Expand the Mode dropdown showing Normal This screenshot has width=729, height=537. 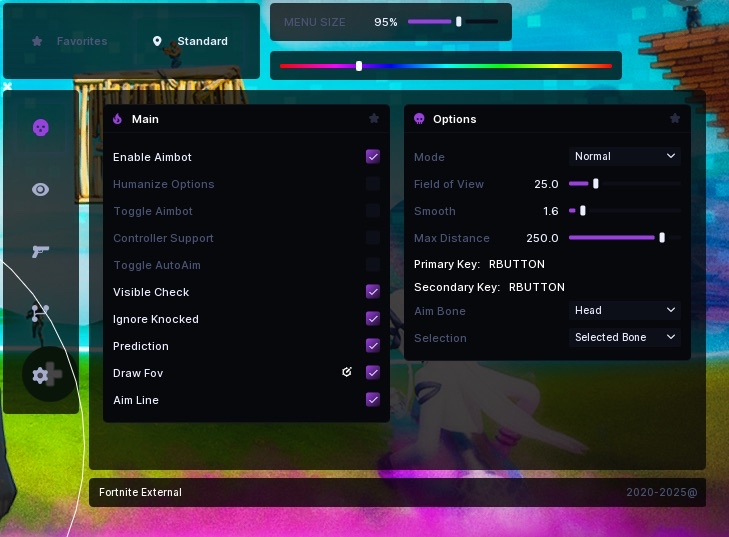(x=625, y=156)
